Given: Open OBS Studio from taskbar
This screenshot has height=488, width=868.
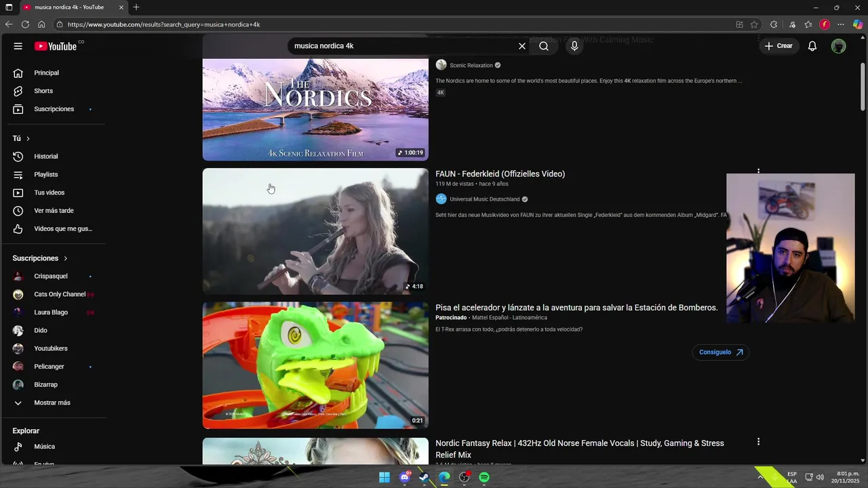Looking at the screenshot, I should click(465, 477).
